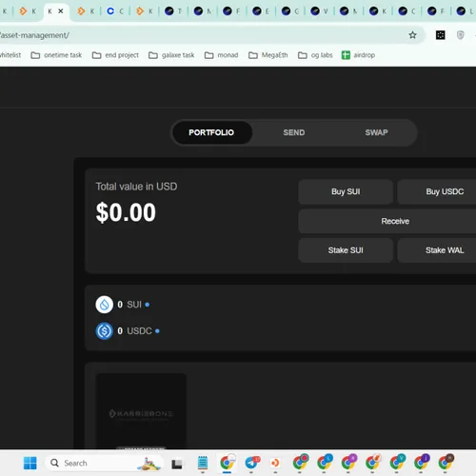Open the monad bookmarks folder
Viewport: 476px width, 476px height.
coord(221,55)
